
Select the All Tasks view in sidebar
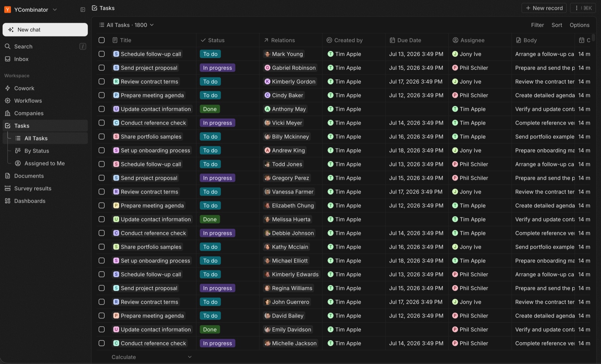coord(46,138)
